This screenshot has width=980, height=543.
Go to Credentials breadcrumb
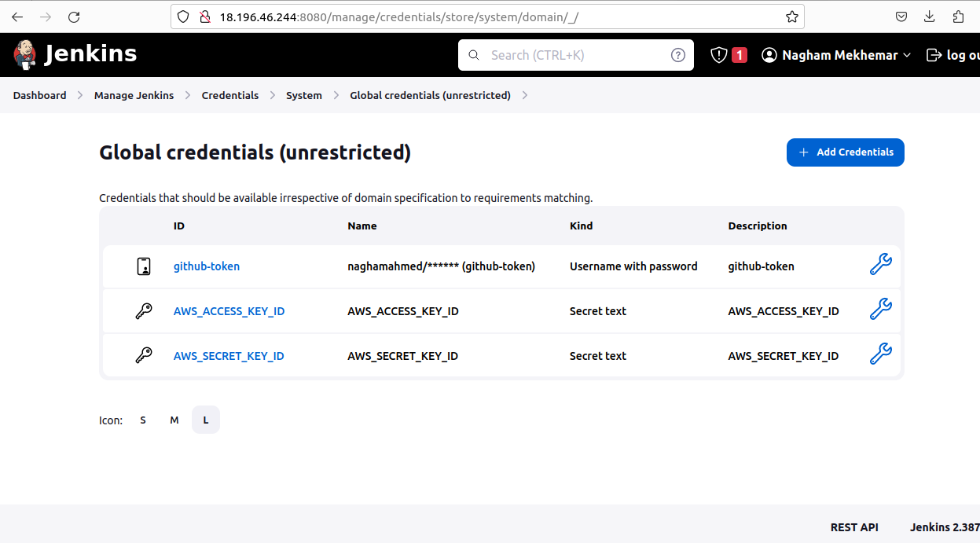(x=230, y=95)
